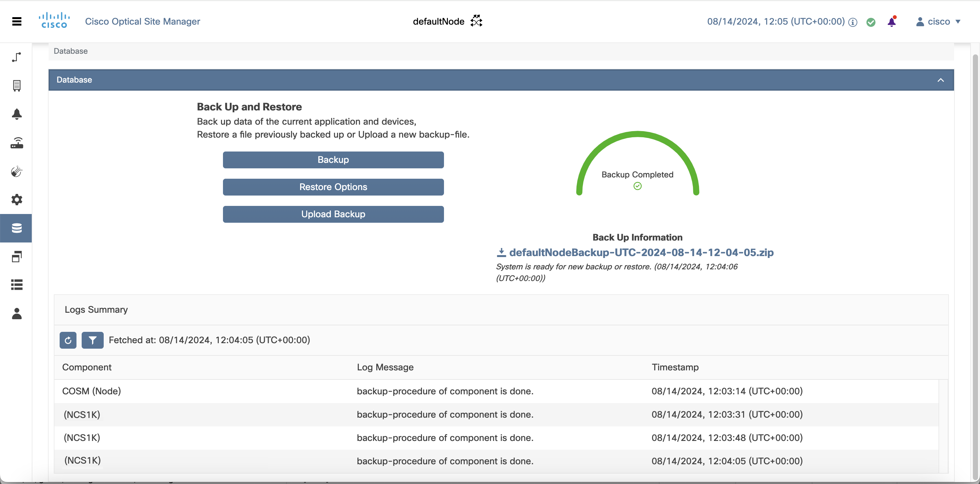Select timestamp 12:03:48 log entry

(x=496, y=438)
